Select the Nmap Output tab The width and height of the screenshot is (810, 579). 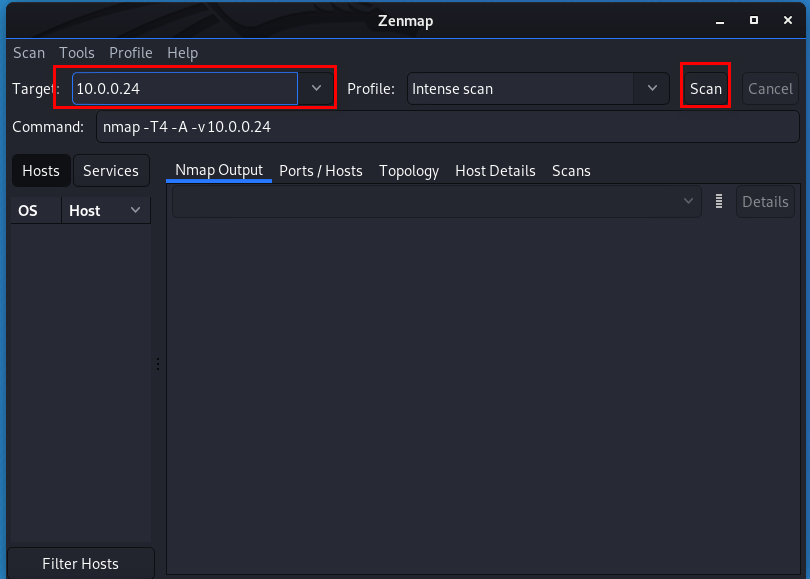[219, 170]
